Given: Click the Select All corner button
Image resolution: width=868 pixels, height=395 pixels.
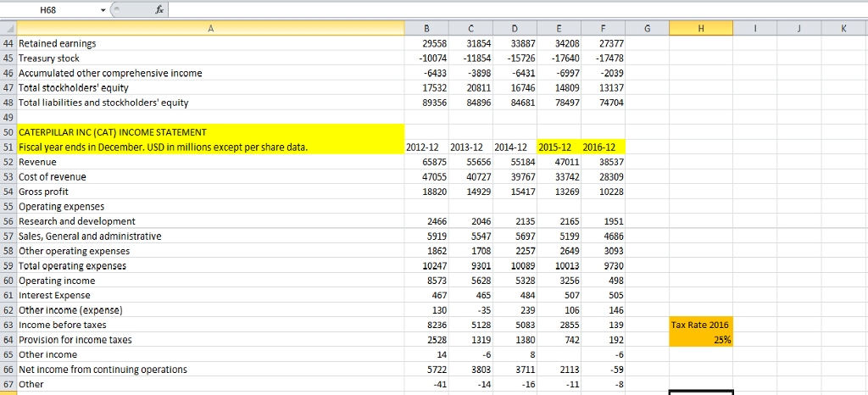Looking at the screenshot, I should 8,28.
